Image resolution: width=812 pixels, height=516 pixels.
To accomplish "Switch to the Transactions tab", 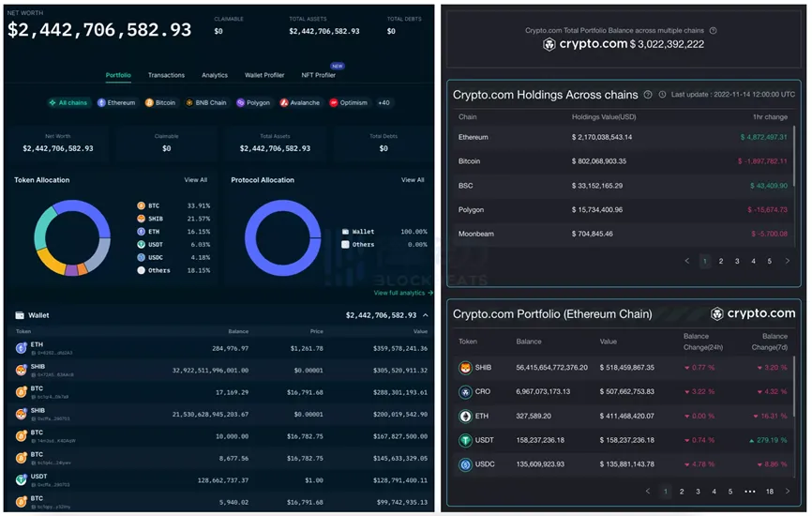I will tap(166, 75).
